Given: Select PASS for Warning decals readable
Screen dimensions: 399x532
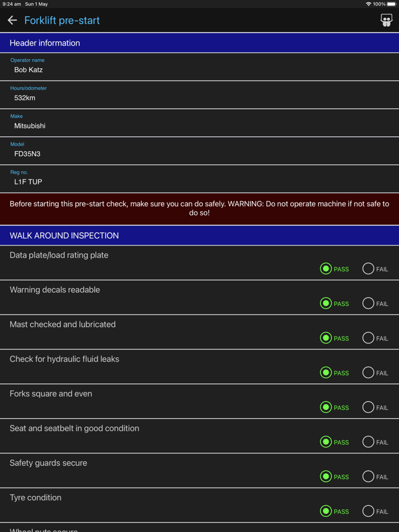Looking at the screenshot, I should (326, 304).
